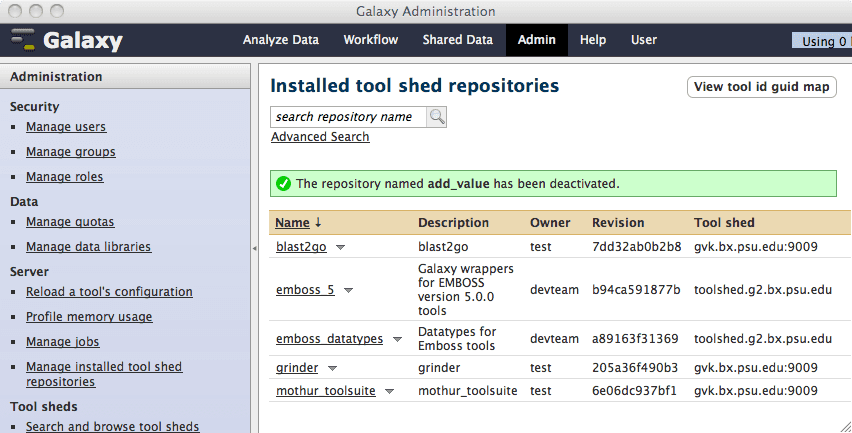Open Manage data libraries link
Screen dimensions: 852x433
click(x=88, y=247)
